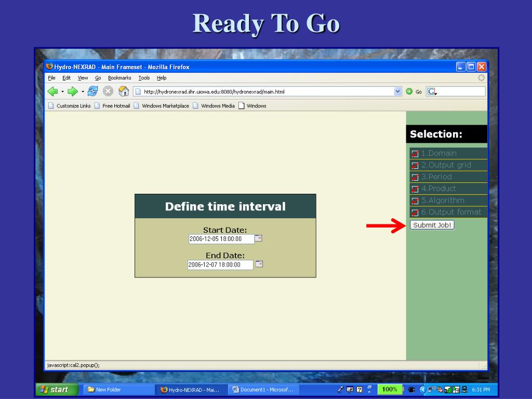Go back with the green back arrow
The image size is (532, 399).
click(x=52, y=91)
